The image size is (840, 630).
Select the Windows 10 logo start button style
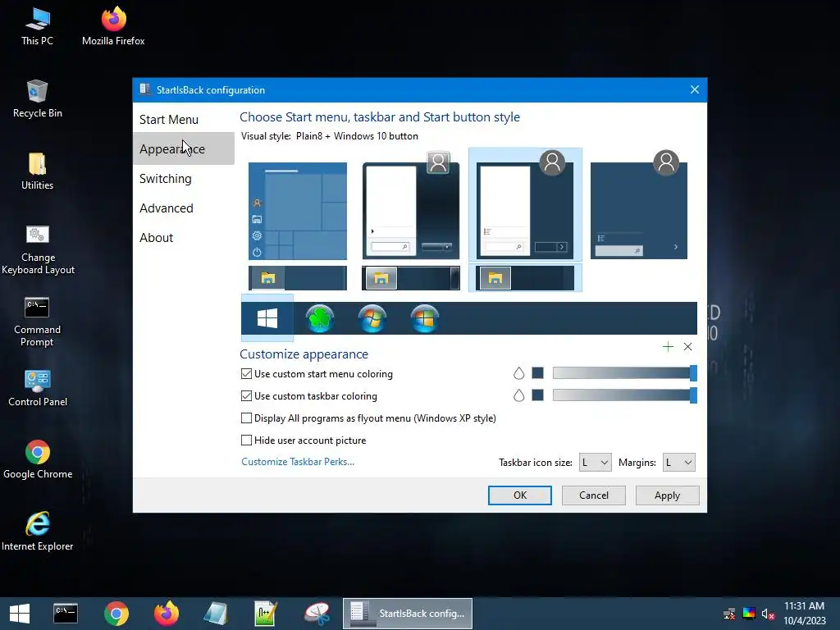coord(267,318)
